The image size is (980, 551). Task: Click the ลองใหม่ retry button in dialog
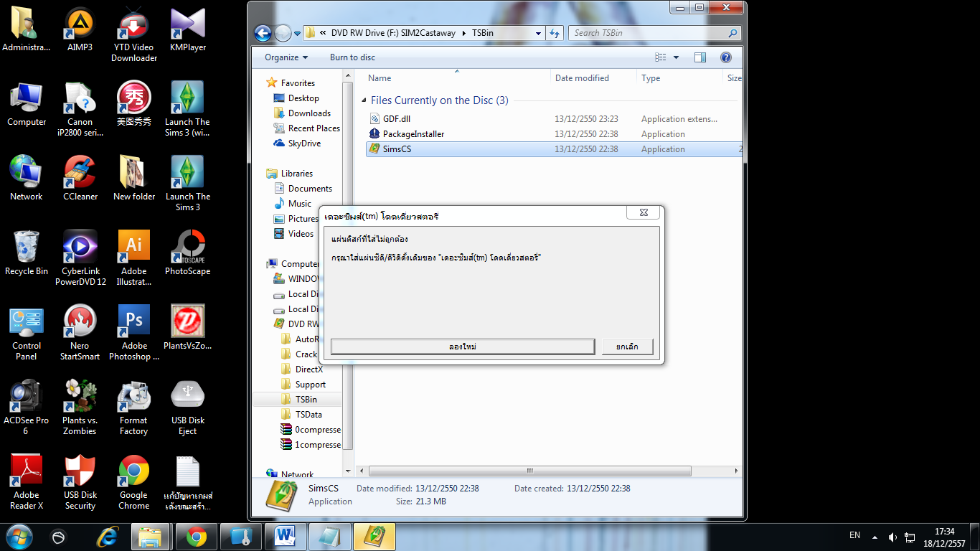(463, 347)
